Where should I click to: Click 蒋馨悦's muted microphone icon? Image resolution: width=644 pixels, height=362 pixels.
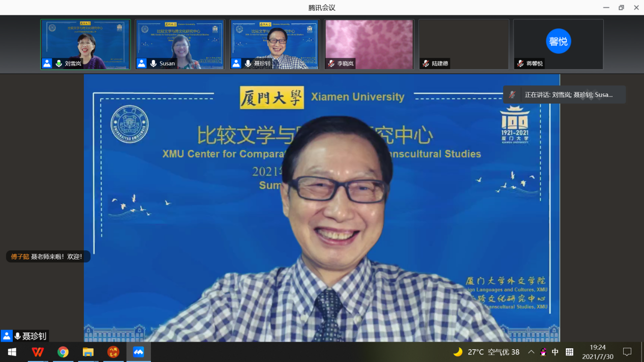(x=520, y=63)
